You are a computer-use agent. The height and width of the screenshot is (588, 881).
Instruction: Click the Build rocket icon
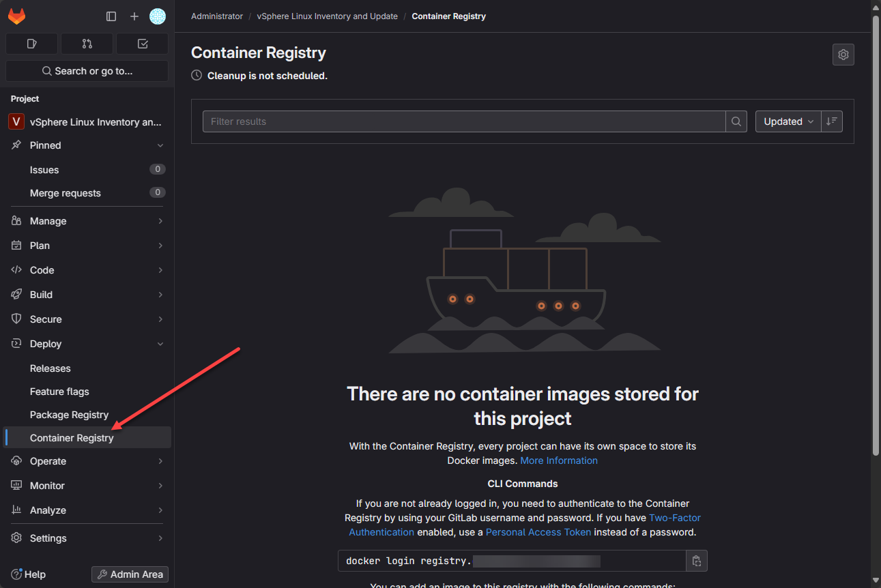[x=16, y=295]
